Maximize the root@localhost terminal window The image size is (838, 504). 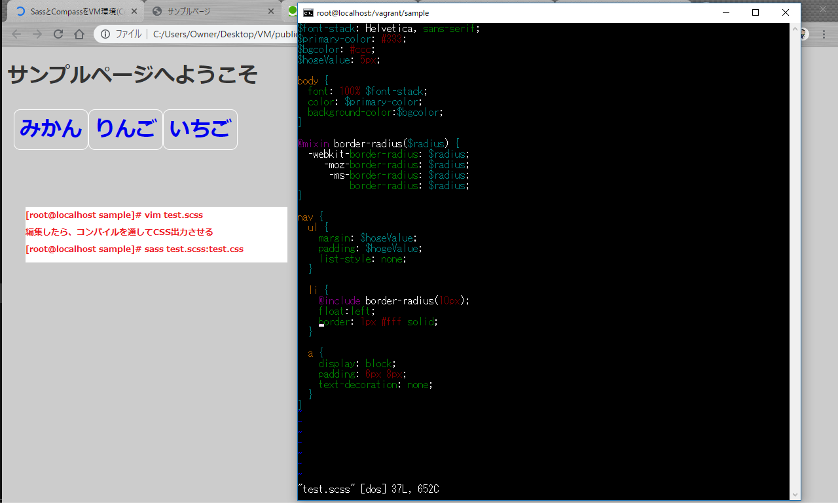tap(756, 12)
